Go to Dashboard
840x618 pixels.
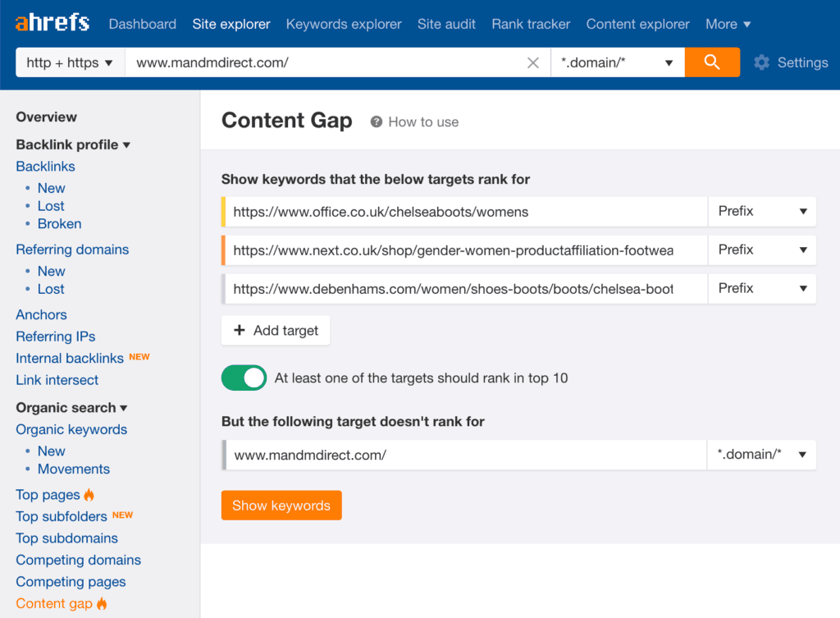point(143,24)
